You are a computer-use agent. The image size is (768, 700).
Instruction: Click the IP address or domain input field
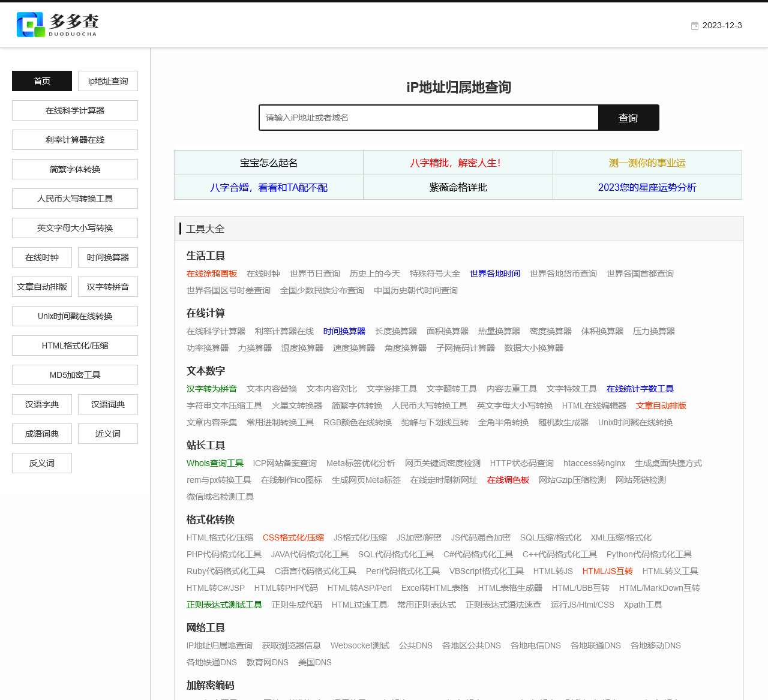(428, 118)
